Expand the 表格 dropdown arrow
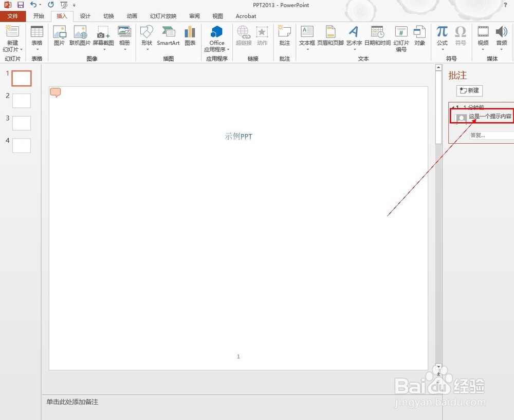 [38, 49]
